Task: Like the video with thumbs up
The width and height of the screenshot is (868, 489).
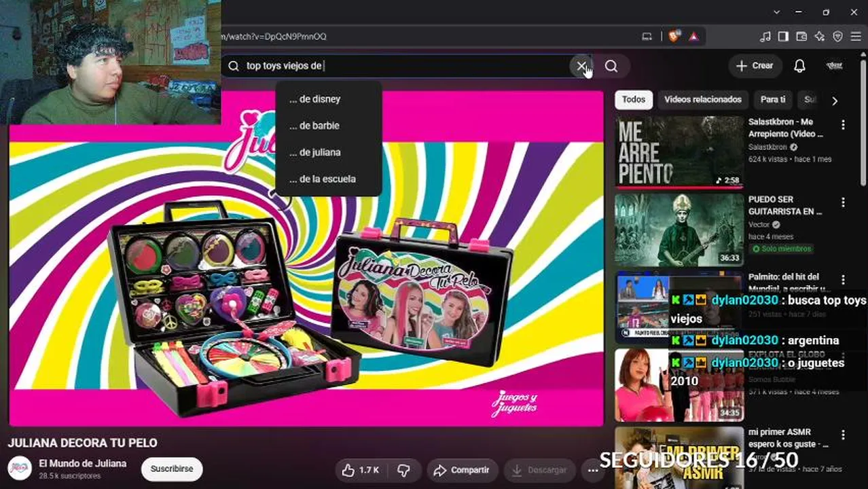Action: (x=361, y=470)
